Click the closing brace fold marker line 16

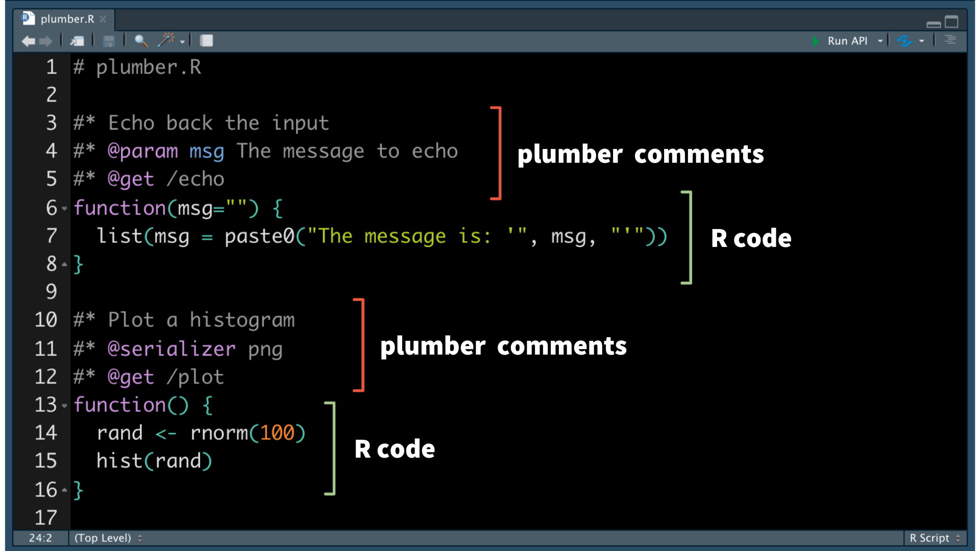click(64, 490)
